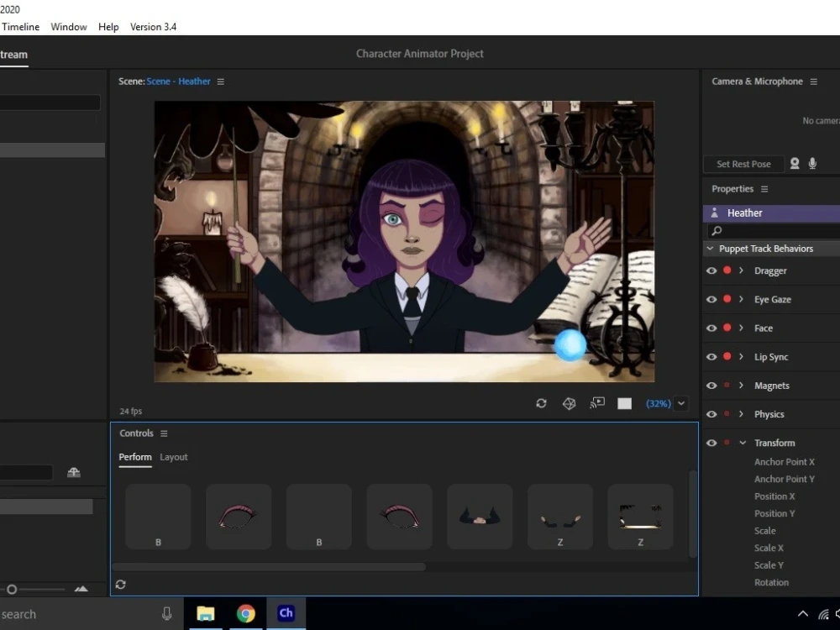Toggle visibility eye for Magnets
The image size is (840, 630).
coord(711,386)
